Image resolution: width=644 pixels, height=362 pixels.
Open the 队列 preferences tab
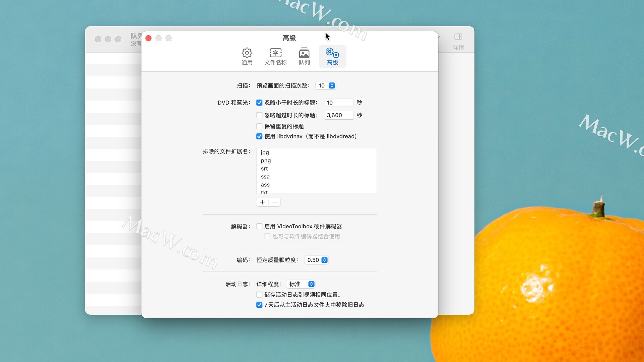click(x=304, y=56)
